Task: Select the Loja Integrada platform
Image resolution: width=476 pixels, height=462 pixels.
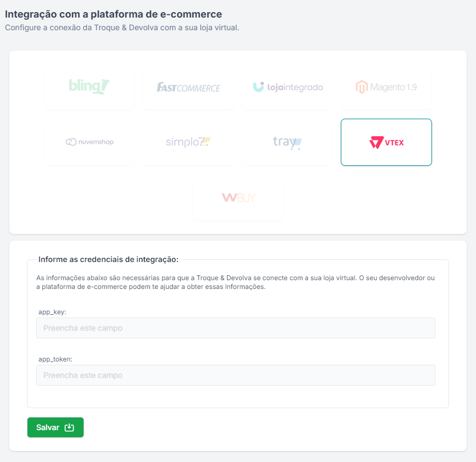Action: coord(287,87)
